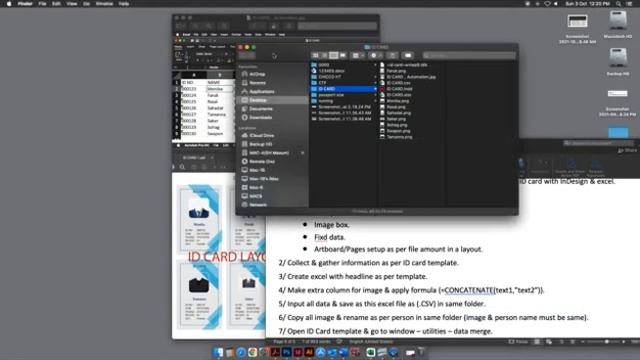This screenshot has height=360, width=640.
Task: Select the Tamanna.png file
Action: pos(399,137)
